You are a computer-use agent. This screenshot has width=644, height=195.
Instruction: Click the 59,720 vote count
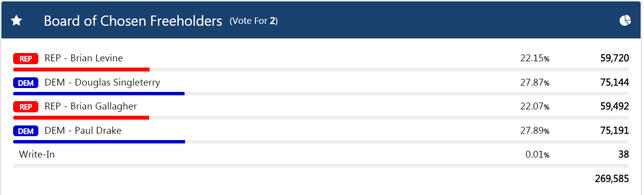pyautogui.click(x=614, y=58)
